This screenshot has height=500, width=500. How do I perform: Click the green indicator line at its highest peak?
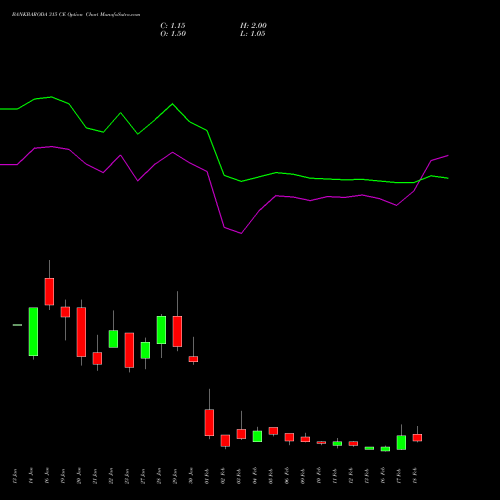click(x=51, y=97)
